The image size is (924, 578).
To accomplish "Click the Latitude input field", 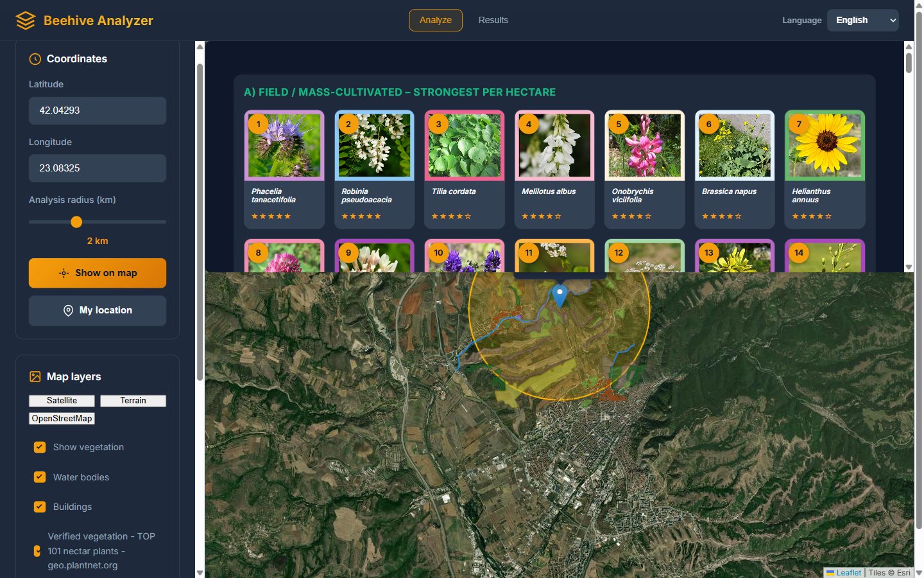I will (x=98, y=110).
